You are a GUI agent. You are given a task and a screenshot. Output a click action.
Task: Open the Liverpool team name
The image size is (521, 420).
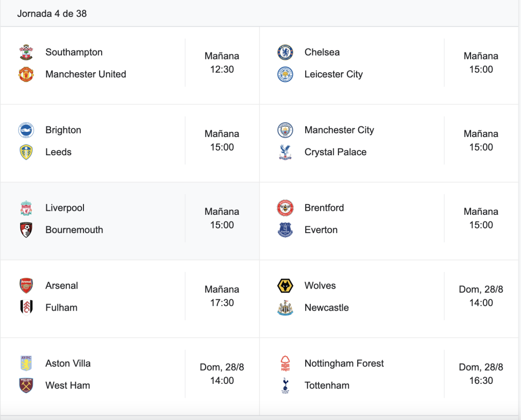click(65, 208)
